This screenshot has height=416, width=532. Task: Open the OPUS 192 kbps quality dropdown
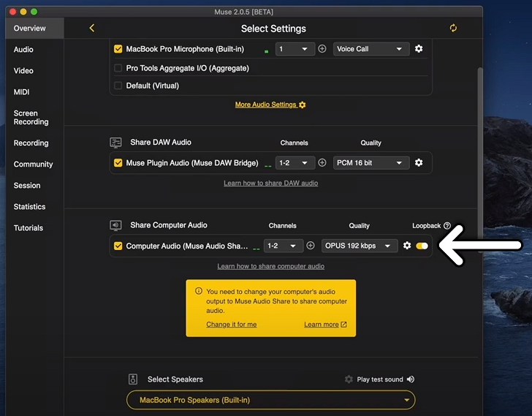360,246
